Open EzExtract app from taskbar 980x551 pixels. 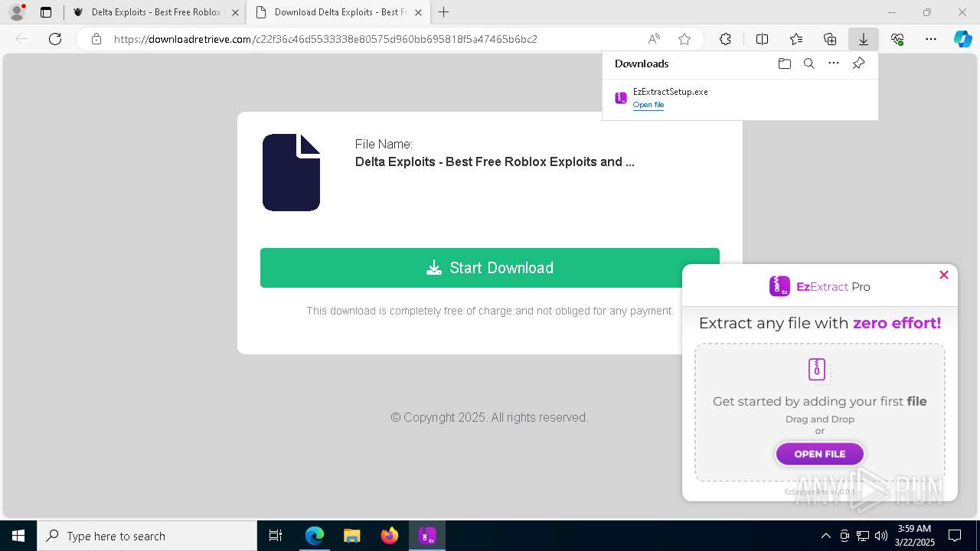(x=427, y=536)
